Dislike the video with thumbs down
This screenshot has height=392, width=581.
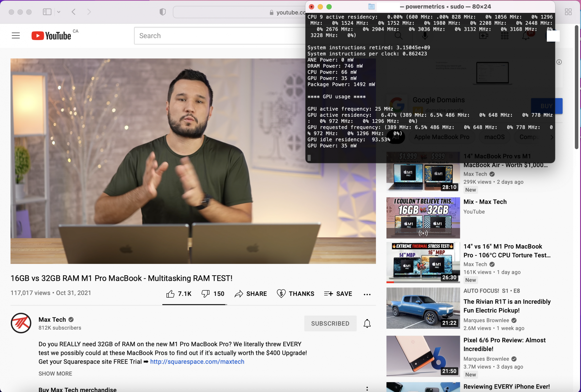205,294
